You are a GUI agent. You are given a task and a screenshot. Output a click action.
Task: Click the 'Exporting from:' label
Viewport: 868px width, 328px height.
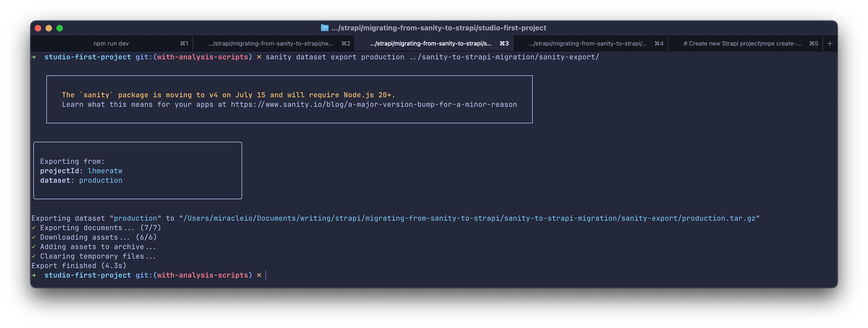(x=72, y=162)
